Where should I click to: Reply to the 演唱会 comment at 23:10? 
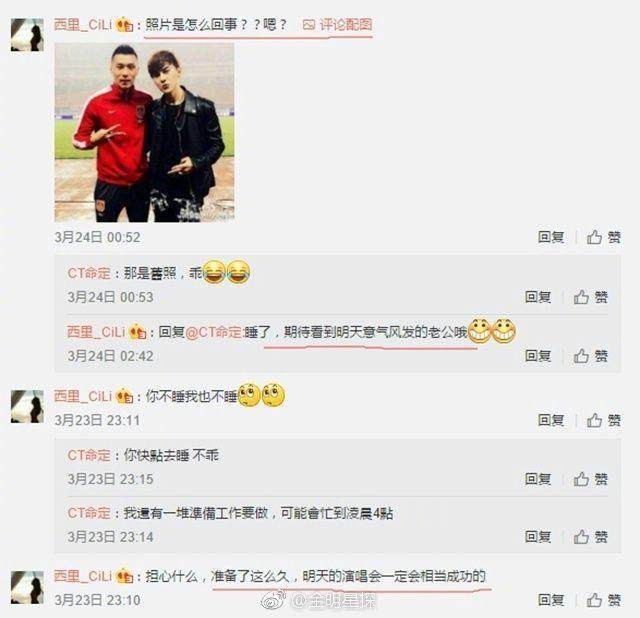[551, 600]
